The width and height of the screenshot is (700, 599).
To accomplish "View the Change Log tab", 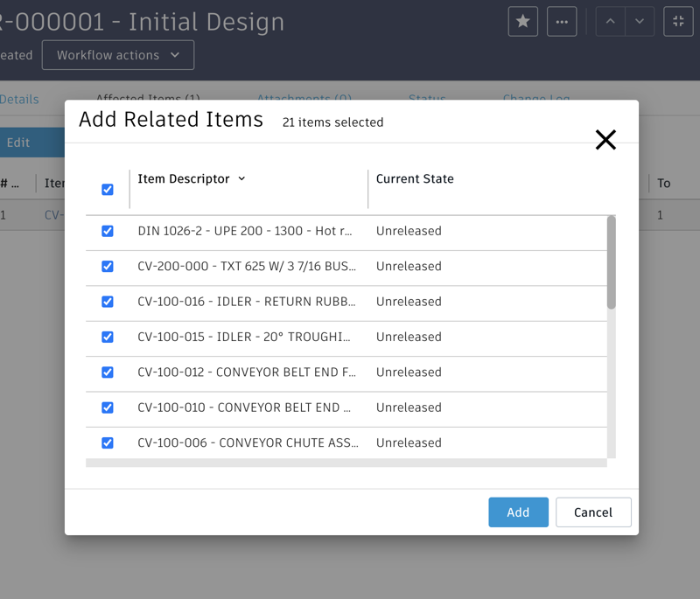I will [x=535, y=99].
